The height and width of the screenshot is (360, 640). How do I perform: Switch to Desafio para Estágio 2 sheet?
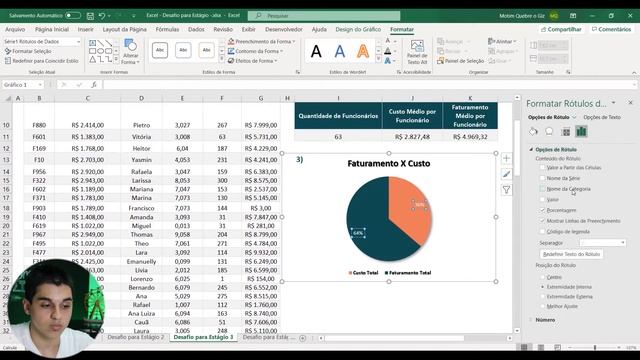coord(136,338)
